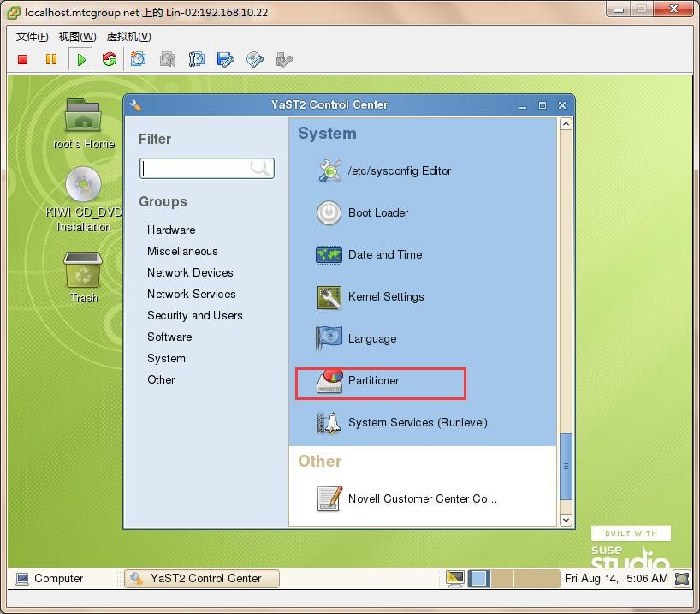This screenshot has height=614, width=700.
Task: Click the YaST2 wrench title icon
Action: coord(135,105)
